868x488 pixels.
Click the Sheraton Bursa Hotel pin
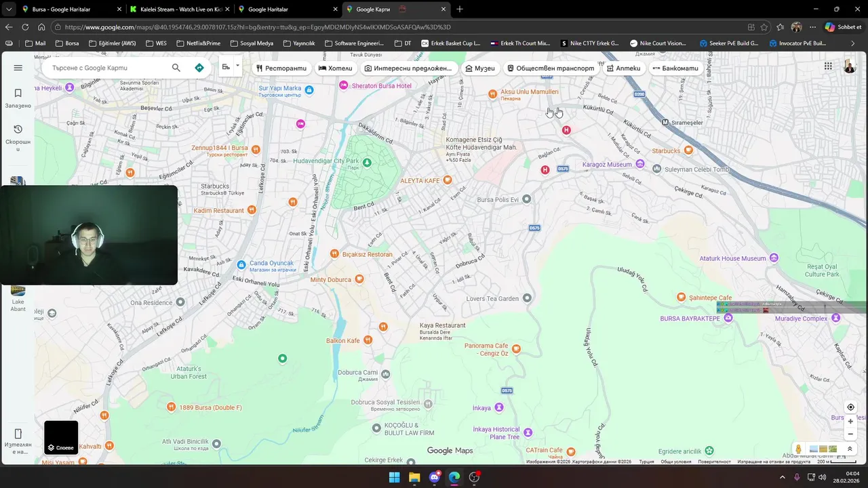[x=344, y=85]
